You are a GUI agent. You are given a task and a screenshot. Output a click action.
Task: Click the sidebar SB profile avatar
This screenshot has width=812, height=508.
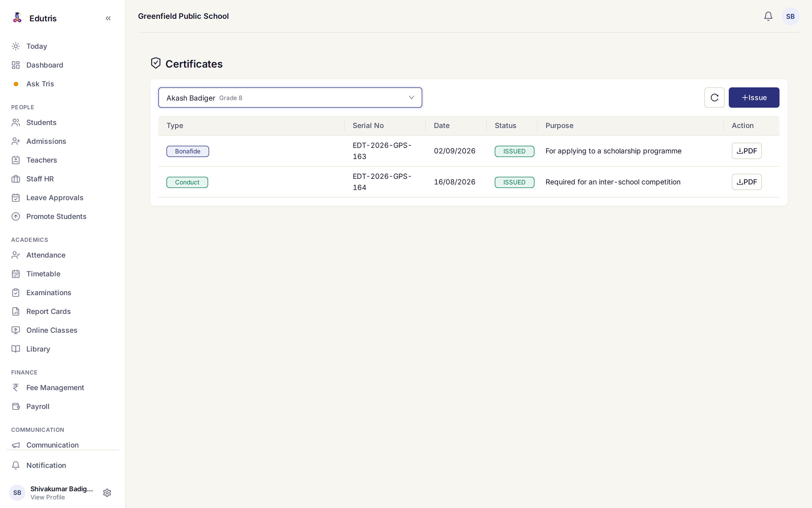pyautogui.click(x=17, y=493)
